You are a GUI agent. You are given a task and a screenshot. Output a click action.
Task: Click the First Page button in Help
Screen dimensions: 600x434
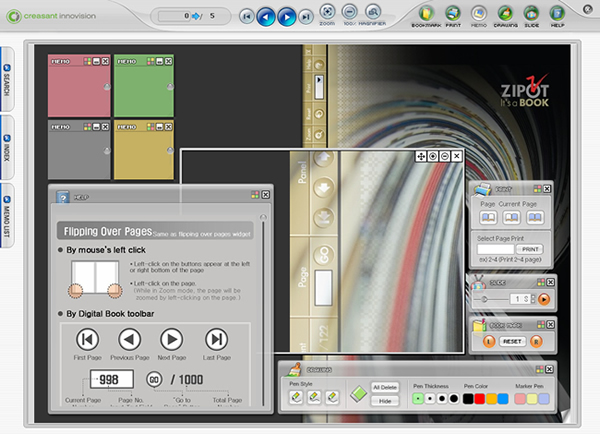click(88, 339)
